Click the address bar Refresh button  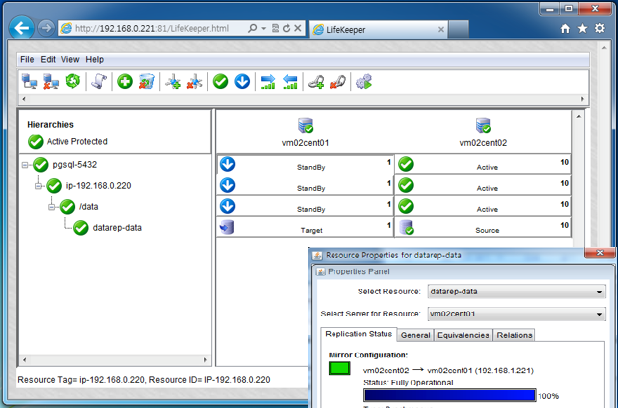tap(287, 28)
